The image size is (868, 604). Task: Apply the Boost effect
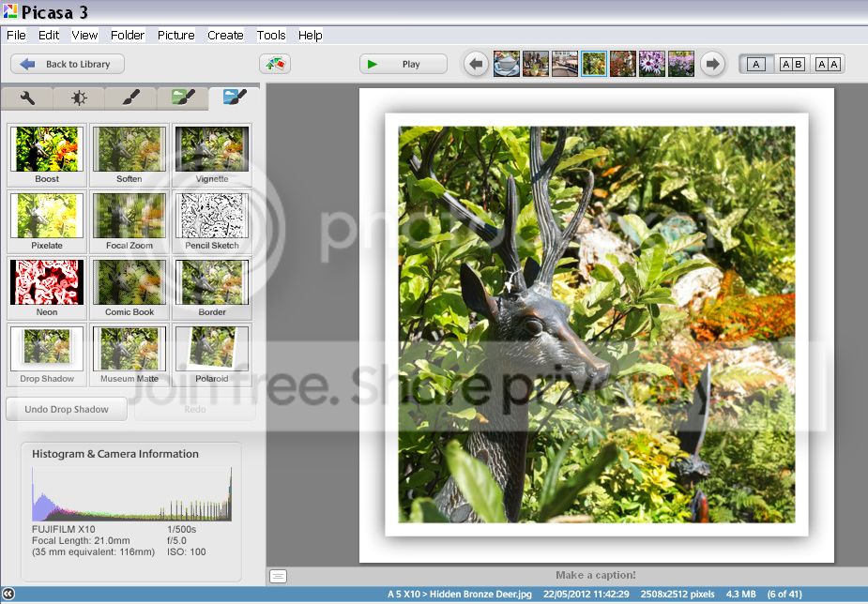pos(47,150)
